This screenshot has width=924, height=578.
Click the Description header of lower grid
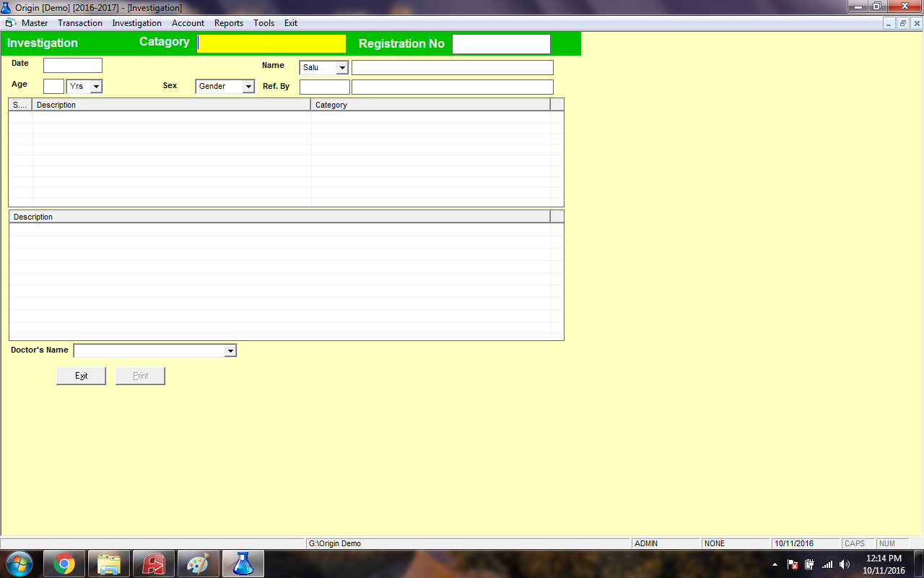[x=279, y=217]
